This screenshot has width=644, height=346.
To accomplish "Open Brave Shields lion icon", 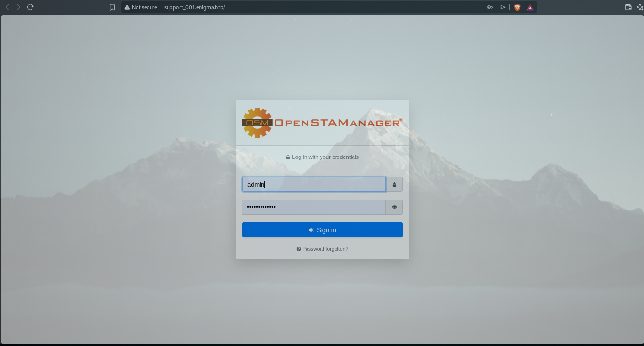I will [517, 7].
